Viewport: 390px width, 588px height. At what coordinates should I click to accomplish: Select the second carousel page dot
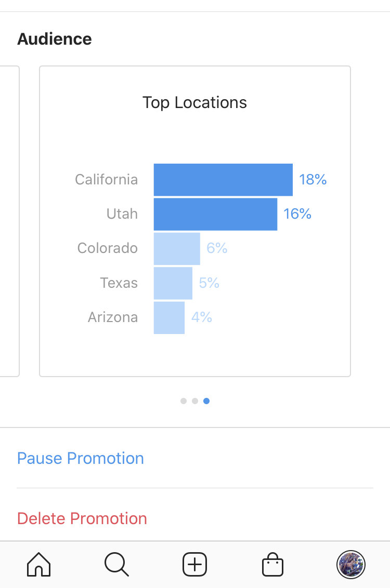click(x=195, y=401)
